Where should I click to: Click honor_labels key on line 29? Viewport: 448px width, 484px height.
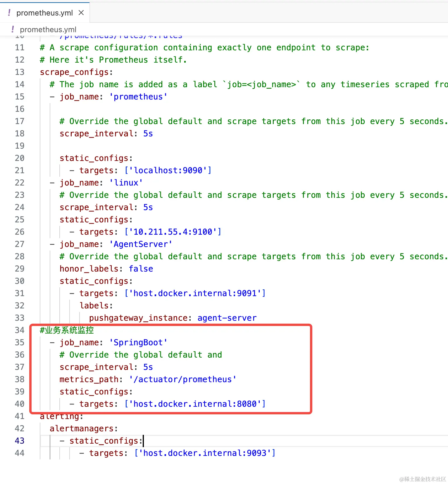(89, 269)
